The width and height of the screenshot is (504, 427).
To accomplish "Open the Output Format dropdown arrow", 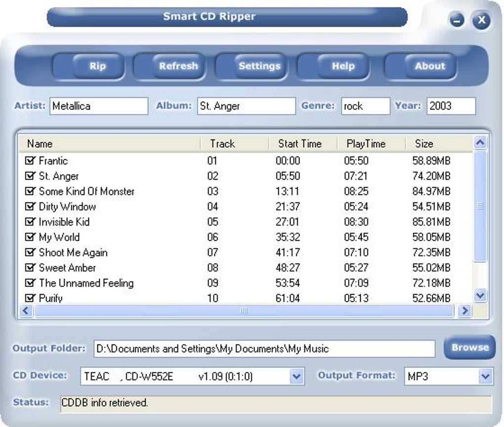I will pyautogui.click(x=485, y=376).
